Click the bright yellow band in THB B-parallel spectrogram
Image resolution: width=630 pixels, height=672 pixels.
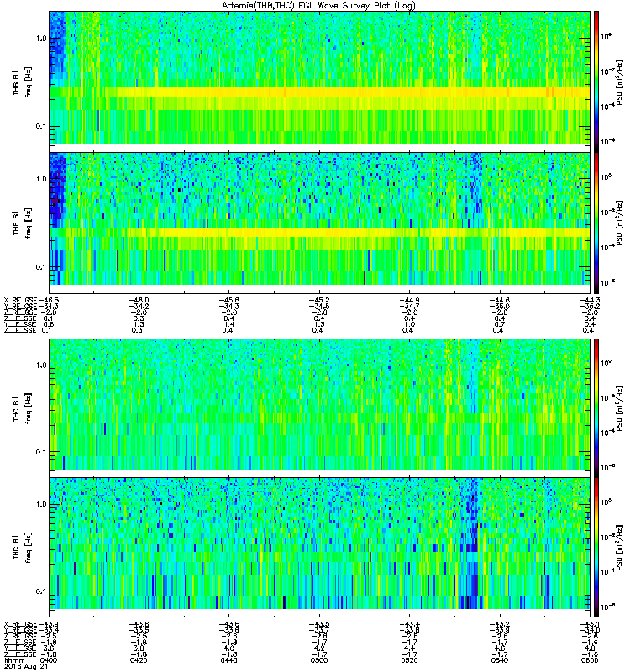[320, 232]
